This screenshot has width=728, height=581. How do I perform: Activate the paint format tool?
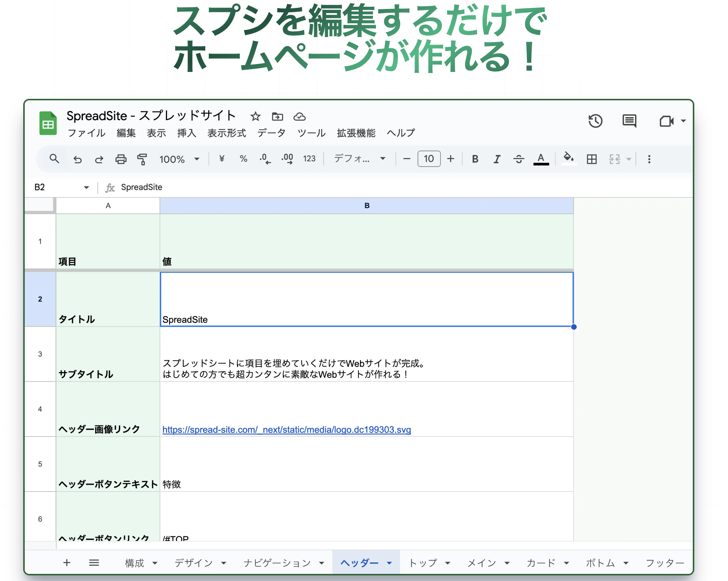[x=142, y=159]
